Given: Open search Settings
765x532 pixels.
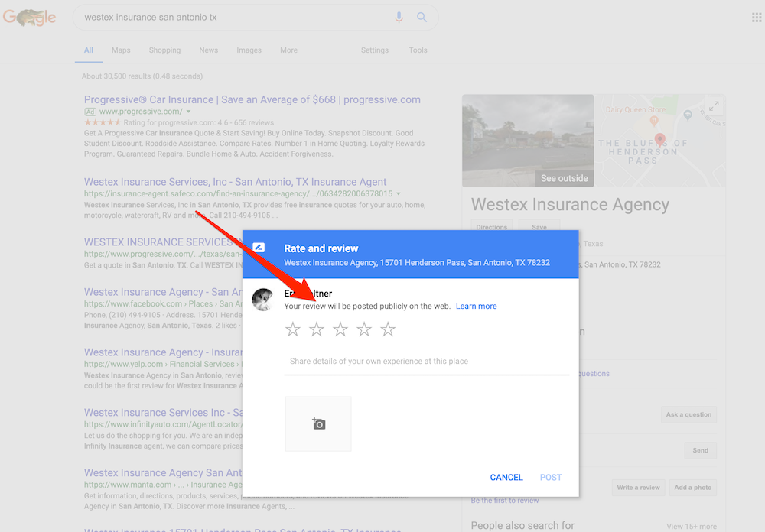Looking at the screenshot, I should pos(375,50).
